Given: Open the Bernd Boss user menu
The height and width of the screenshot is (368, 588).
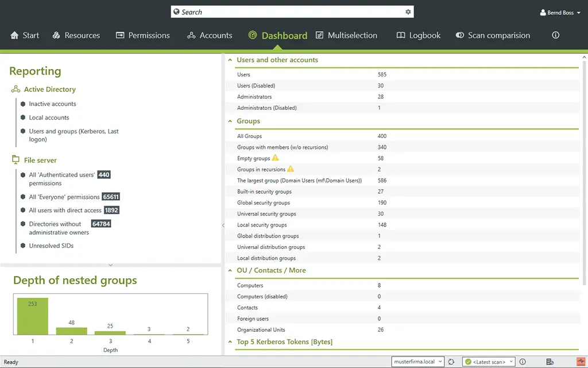Looking at the screenshot, I should tap(560, 11).
